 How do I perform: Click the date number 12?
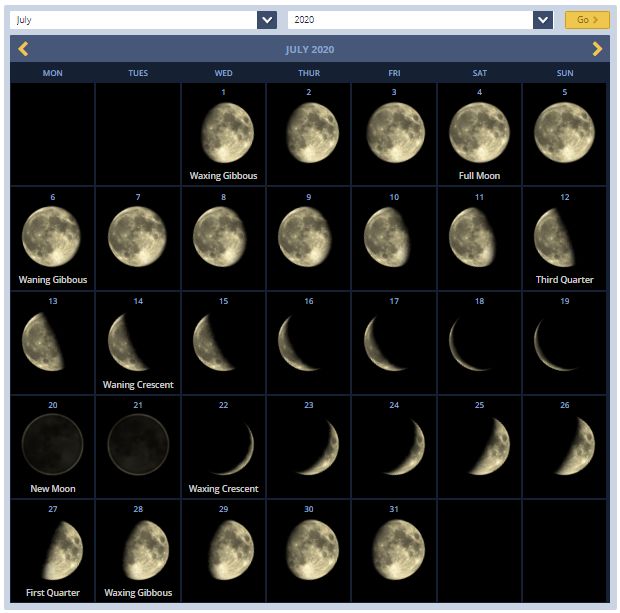(565, 197)
